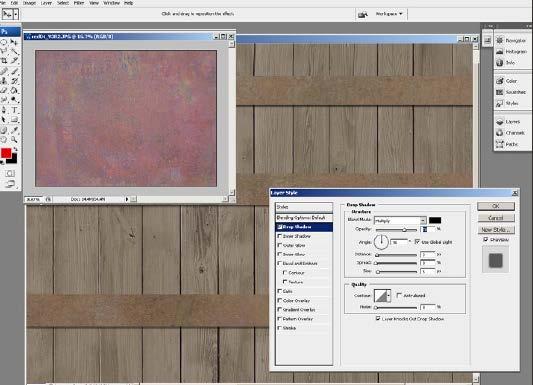Click the Go to Bridge icon
This screenshot has height=385, width=533.
[363, 15]
